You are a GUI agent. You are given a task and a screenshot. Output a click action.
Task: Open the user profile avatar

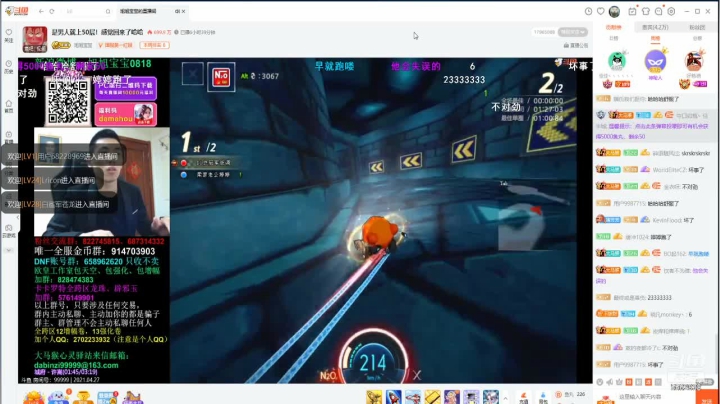[x=614, y=11]
